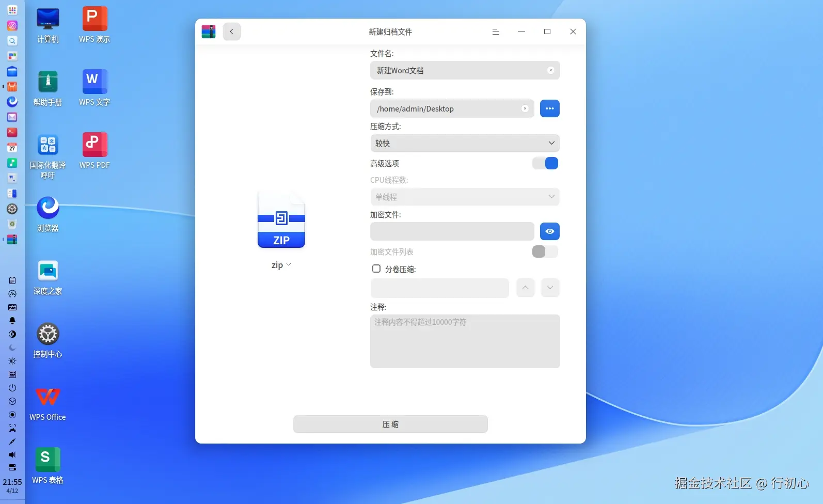This screenshot has height=504, width=823.
Task: Browse save location with the ellipsis button
Action: [x=550, y=108]
